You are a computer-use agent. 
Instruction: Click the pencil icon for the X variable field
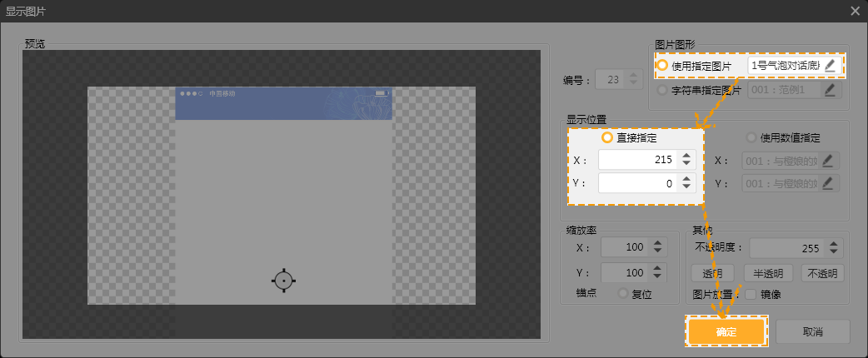pyautogui.click(x=830, y=161)
